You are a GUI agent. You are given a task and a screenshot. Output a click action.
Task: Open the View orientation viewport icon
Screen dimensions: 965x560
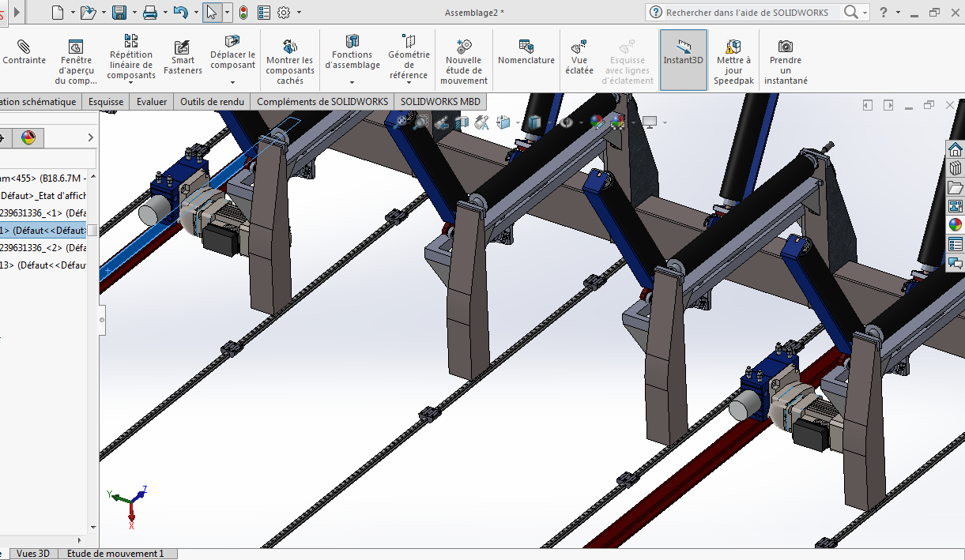pos(503,122)
